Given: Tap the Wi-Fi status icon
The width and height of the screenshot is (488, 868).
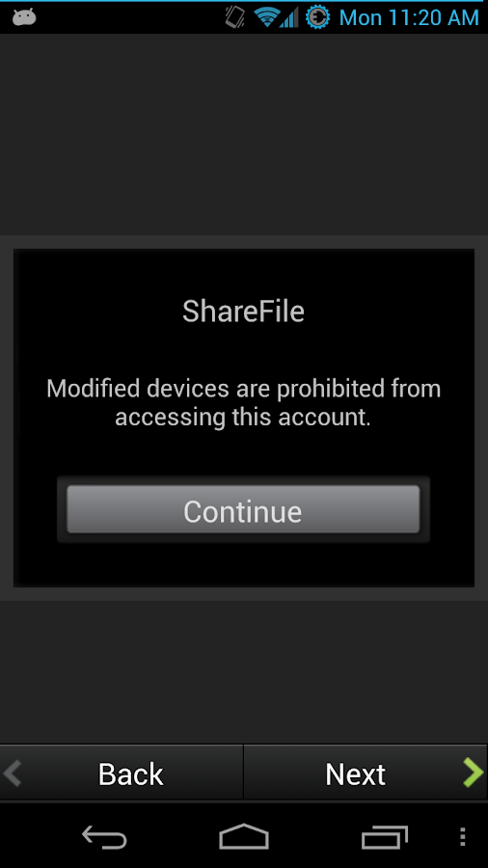Looking at the screenshot, I should pos(267,17).
